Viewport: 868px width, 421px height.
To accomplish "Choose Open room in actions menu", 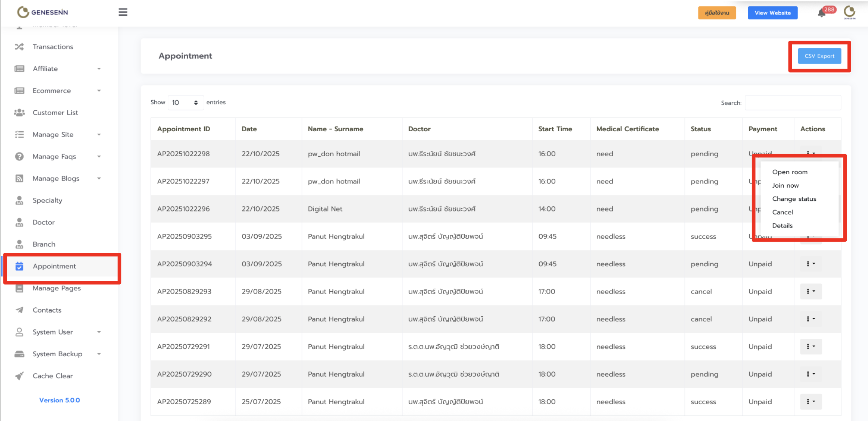I will coord(790,172).
